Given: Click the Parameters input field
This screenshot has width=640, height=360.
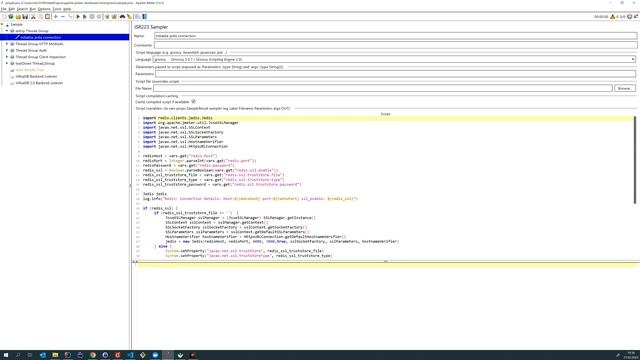Looking at the screenshot, I should tap(395, 74).
